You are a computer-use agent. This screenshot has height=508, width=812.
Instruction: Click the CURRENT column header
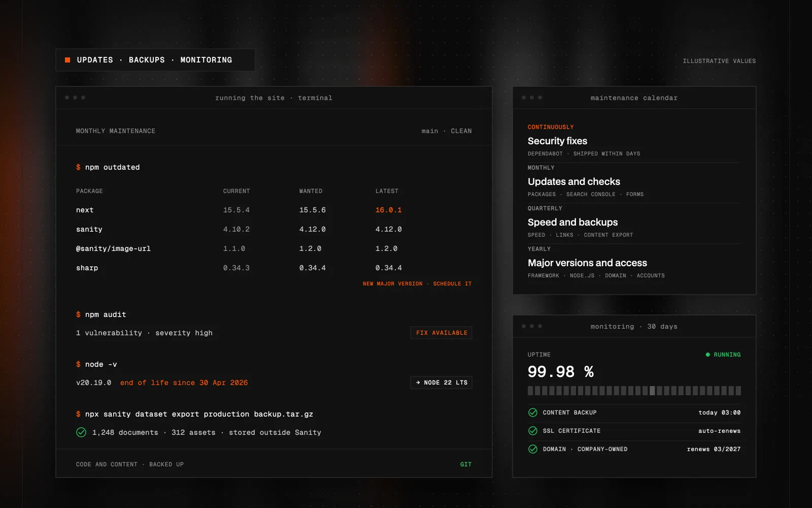236,191
